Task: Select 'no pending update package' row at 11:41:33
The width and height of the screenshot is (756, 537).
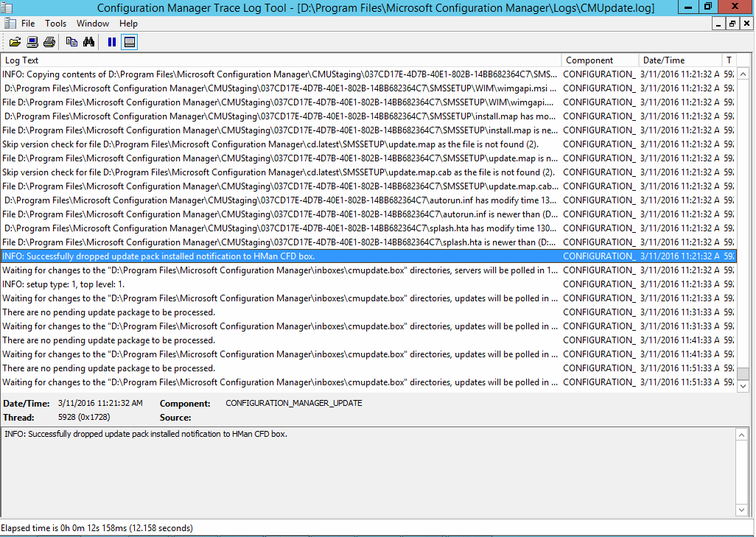Action: pos(368,340)
